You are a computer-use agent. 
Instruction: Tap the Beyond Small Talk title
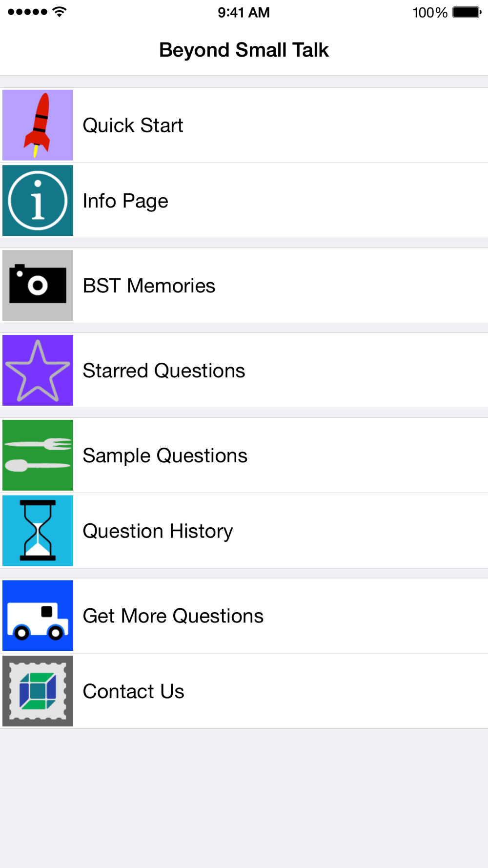pos(244,50)
